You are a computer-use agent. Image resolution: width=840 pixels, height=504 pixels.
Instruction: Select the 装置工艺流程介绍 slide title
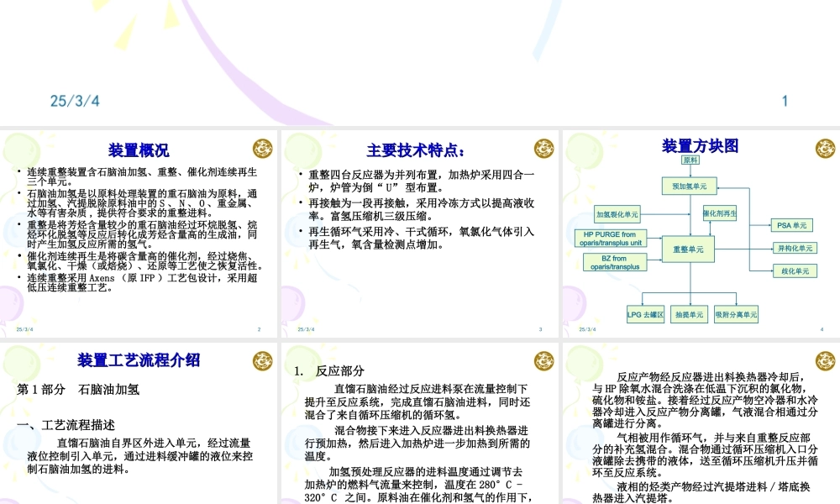point(139,360)
